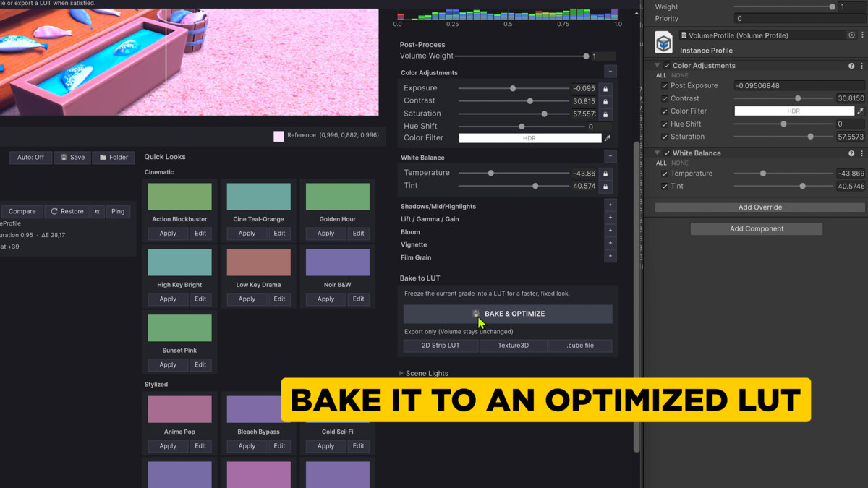Lock the Exposure value in Post-Process panel
The height and width of the screenshot is (488, 868).
(x=606, y=88)
